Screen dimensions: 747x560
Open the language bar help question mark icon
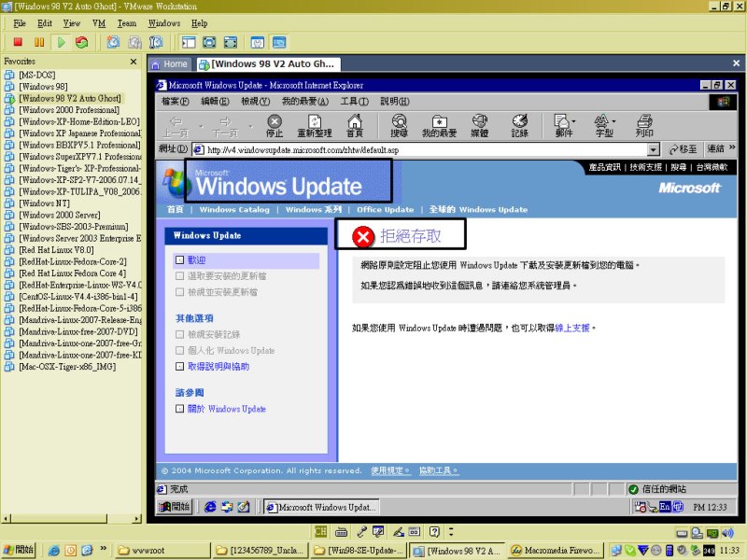434,531
